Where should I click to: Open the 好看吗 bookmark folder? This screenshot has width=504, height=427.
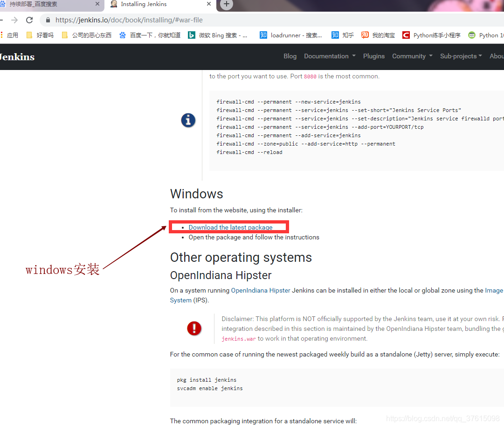coord(40,35)
